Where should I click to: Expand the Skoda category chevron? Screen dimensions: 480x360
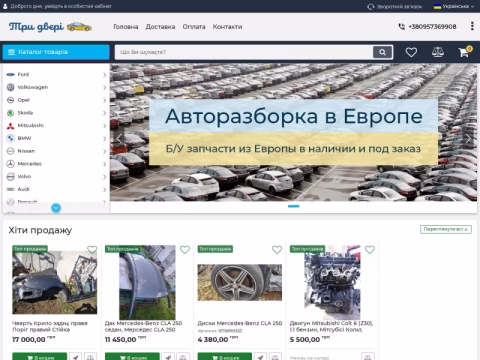point(104,113)
